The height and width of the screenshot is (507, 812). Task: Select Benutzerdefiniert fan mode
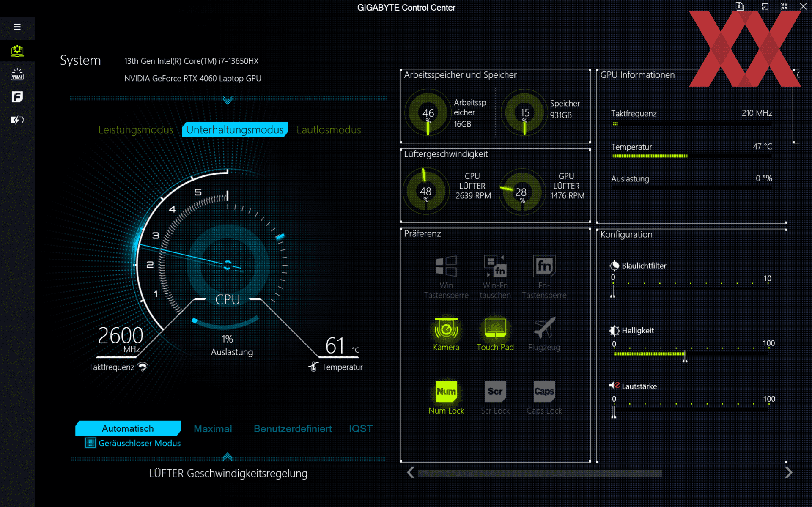coord(293,429)
